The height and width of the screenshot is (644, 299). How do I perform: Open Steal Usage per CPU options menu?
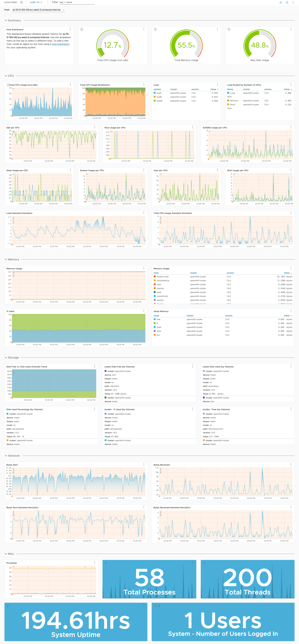point(70,170)
